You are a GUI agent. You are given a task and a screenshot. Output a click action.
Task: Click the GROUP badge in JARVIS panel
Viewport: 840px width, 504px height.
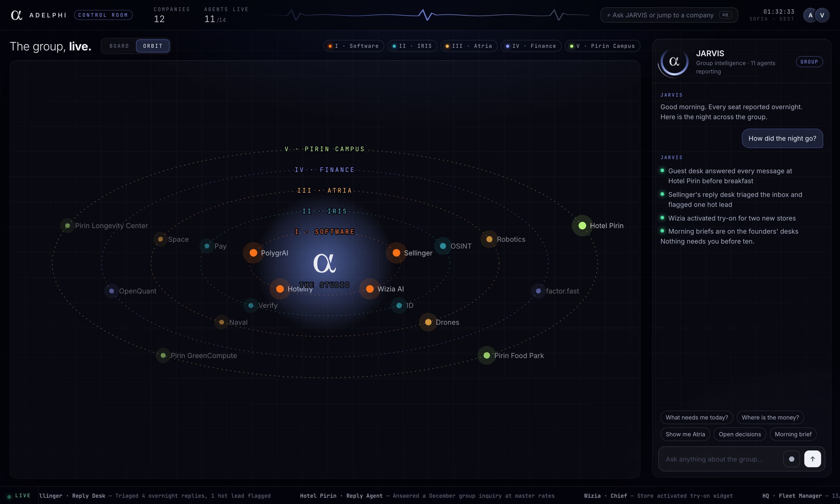point(809,62)
